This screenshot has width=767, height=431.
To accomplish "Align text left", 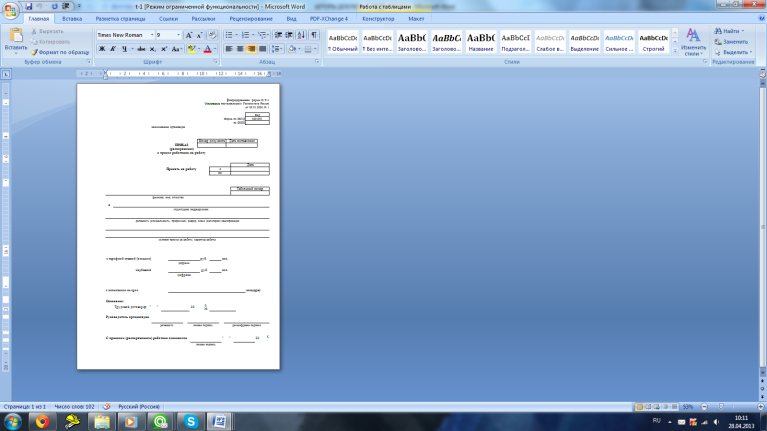I will [229, 49].
